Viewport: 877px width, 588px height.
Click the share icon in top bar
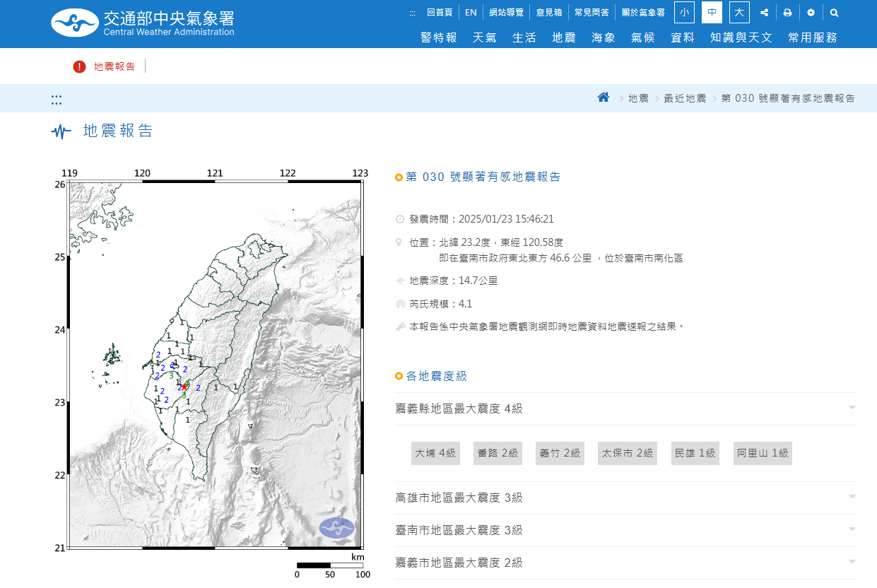click(764, 13)
